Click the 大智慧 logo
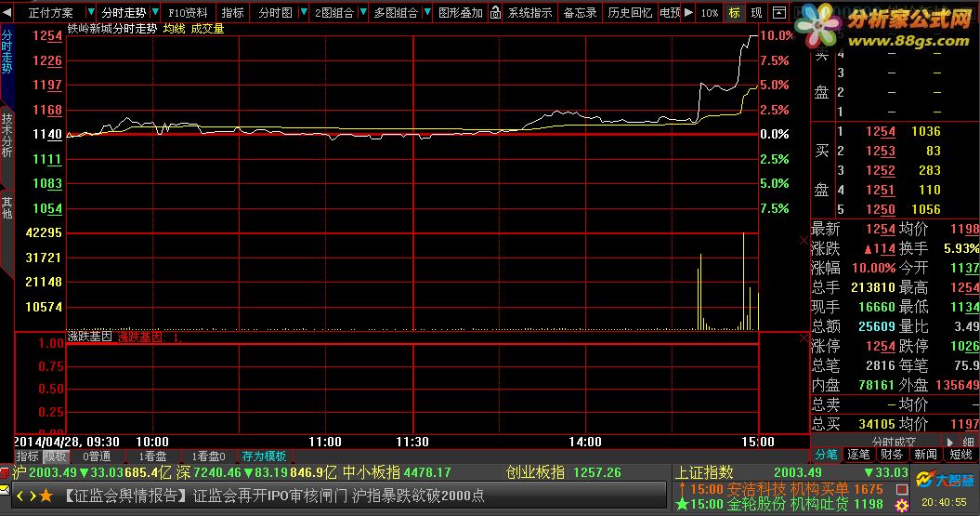 pos(945,480)
